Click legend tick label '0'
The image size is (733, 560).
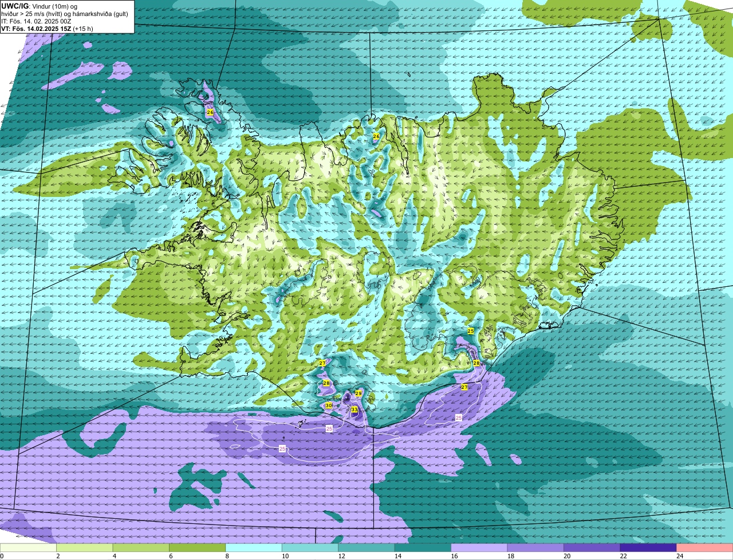[2, 556]
